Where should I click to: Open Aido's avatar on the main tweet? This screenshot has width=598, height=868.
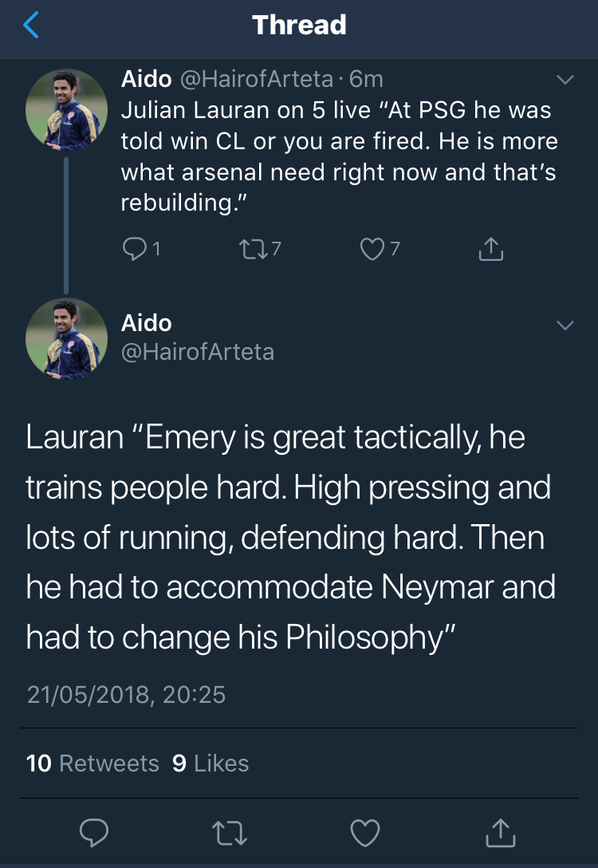(x=67, y=338)
